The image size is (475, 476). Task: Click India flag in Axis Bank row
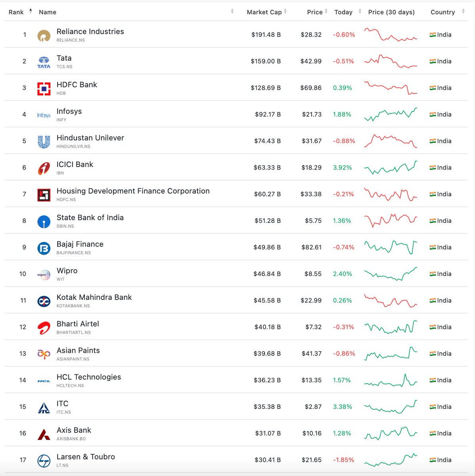pyautogui.click(x=433, y=434)
